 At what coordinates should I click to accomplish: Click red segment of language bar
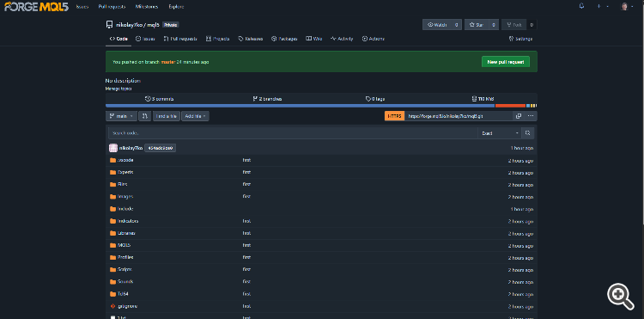(511, 106)
